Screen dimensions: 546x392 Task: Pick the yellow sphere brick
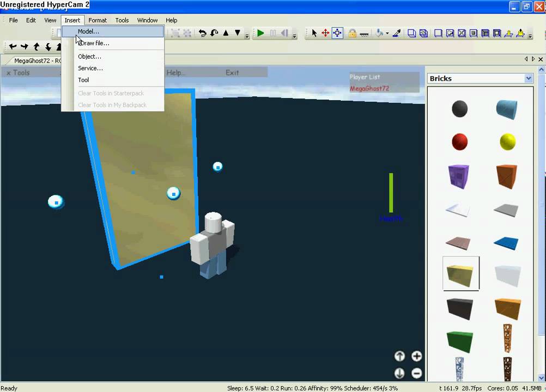(507, 142)
